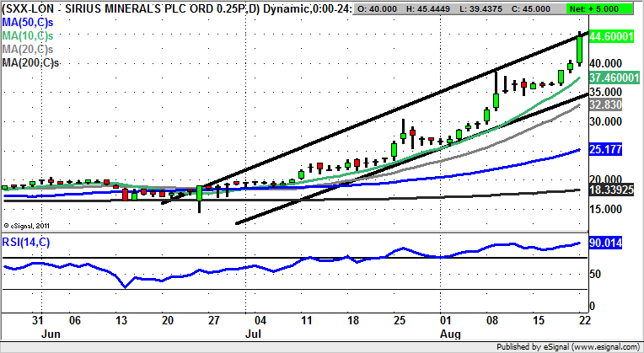This screenshot has height=353, width=644.
Task: Click the MA(50,C)s indicator label
Action: [x=30, y=22]
